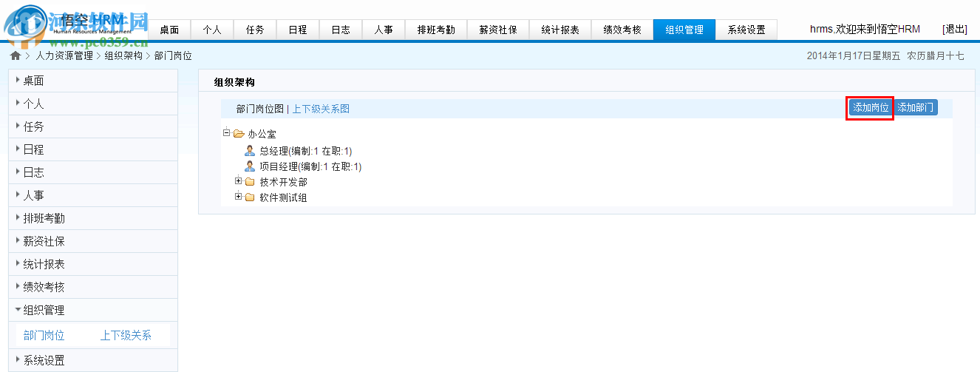This screenshot has height=372, width=980.
Task: Expand the 软件测试组 tree node
Action: [x=238, y=197]
